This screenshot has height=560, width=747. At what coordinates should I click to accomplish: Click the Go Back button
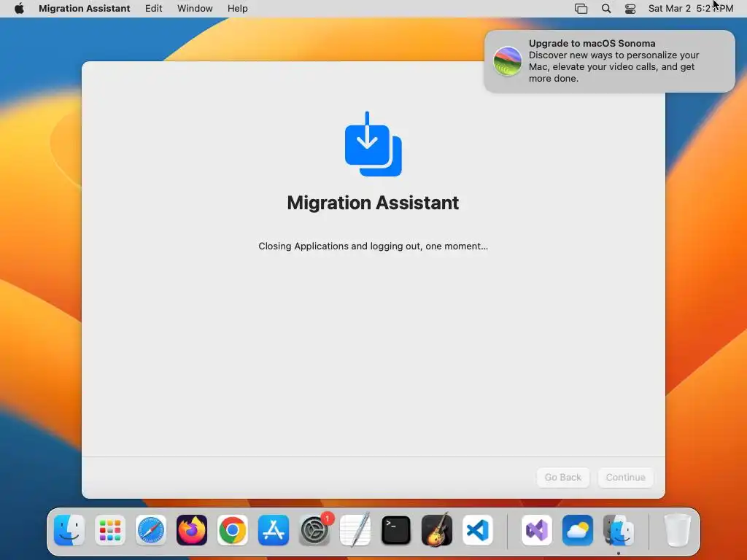563,477
